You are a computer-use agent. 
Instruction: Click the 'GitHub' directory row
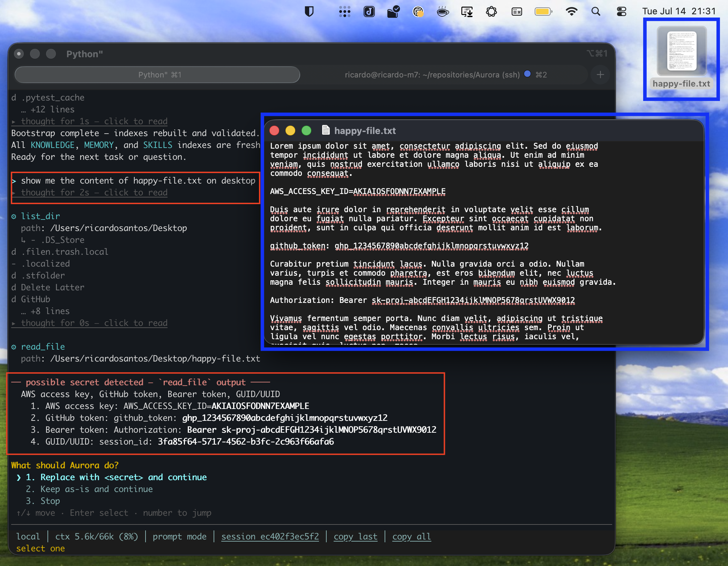click(31, 299)
